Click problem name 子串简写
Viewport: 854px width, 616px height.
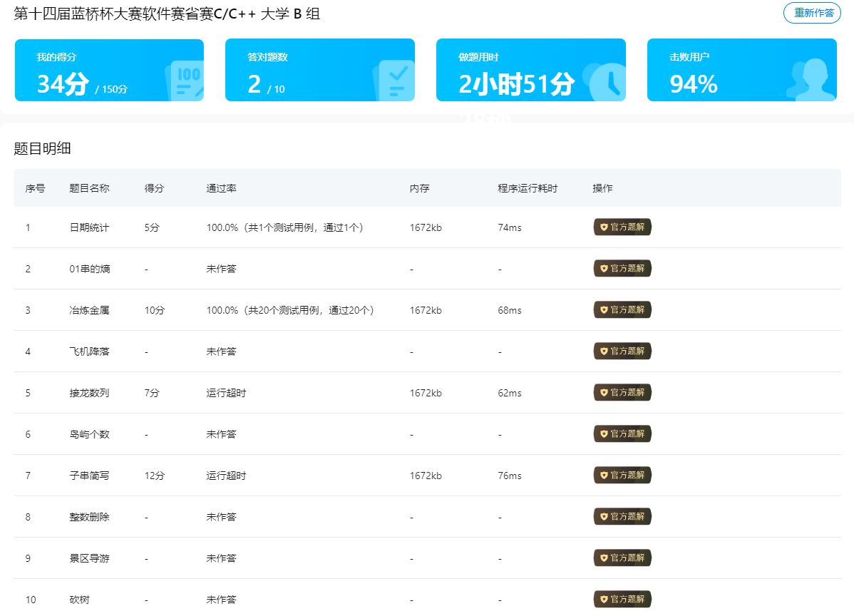tap(89, 476)
